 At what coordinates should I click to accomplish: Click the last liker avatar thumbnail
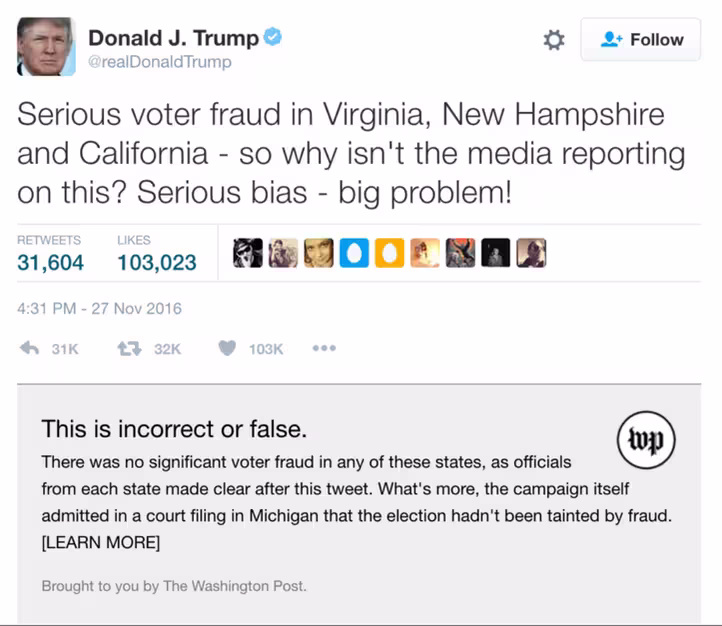pyautogui.click(x=531, y=253)
